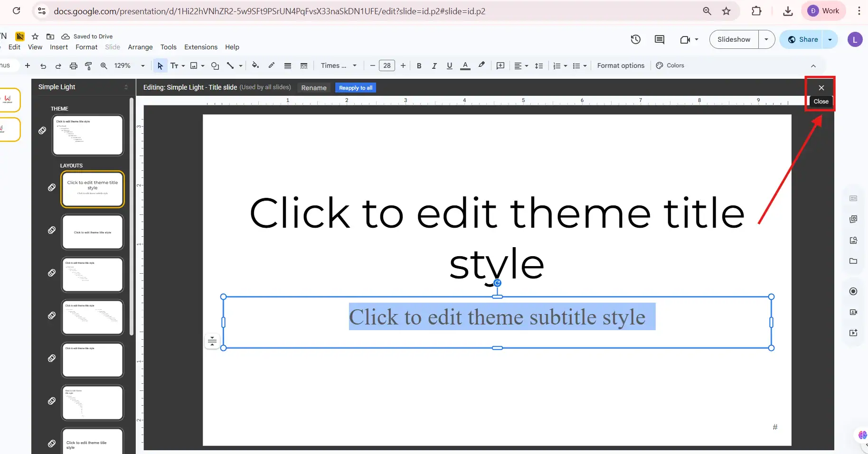Open the Fill color picker
The image size is (868, 454).
[255, 66]
